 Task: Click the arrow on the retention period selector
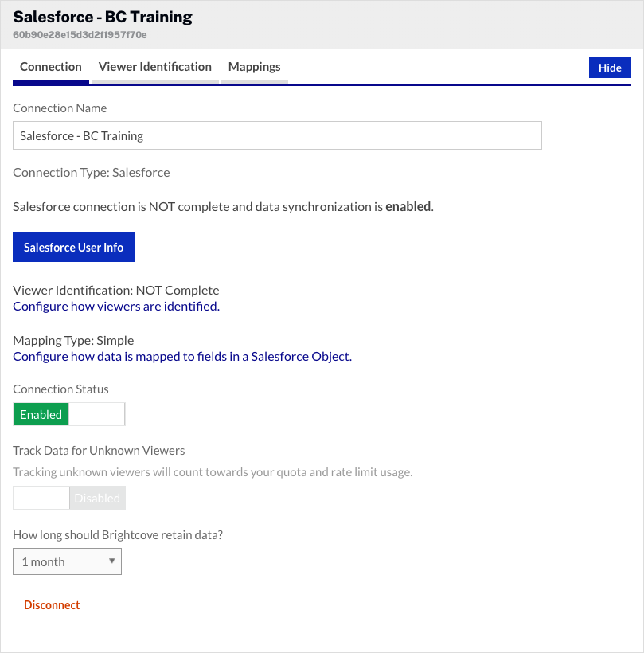111,561
